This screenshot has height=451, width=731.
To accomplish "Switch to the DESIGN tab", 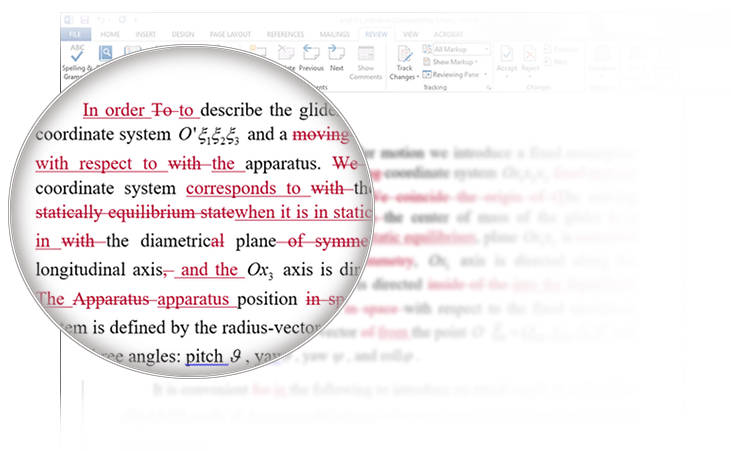I will 183,35.
